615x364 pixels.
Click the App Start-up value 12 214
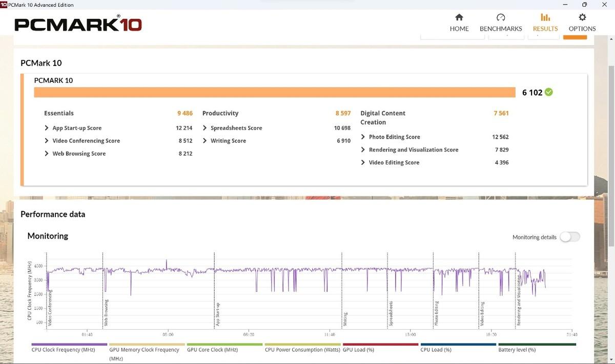184,128
